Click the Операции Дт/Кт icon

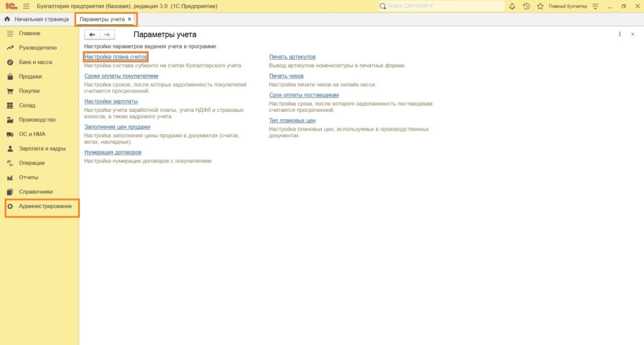pos(10,163)
